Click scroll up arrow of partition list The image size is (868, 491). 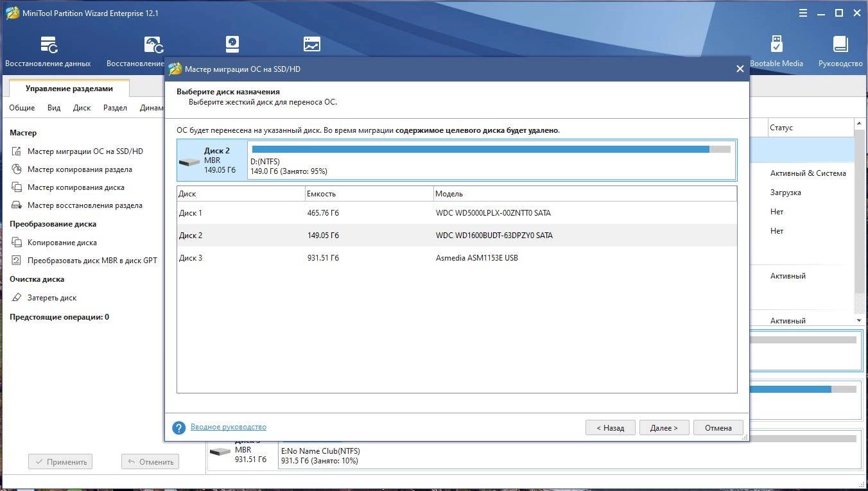tap(859, 123)
